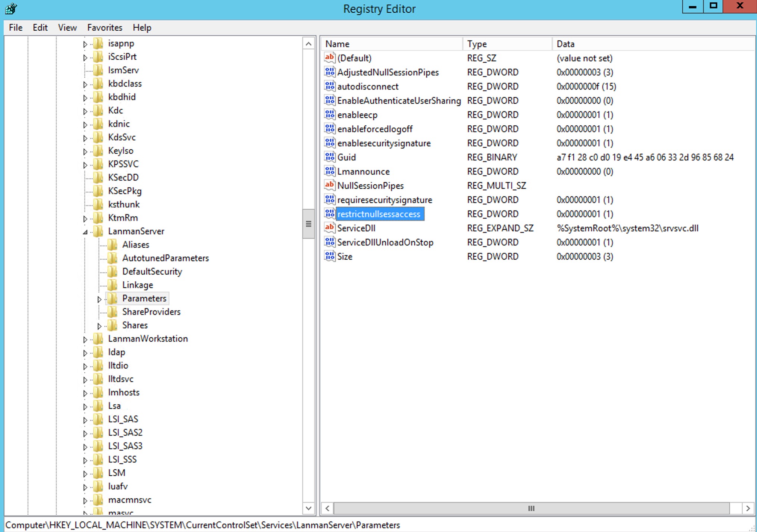Select the kbdclass key
The width and height of the screenshot is (757, 532).
pos(125,83)
